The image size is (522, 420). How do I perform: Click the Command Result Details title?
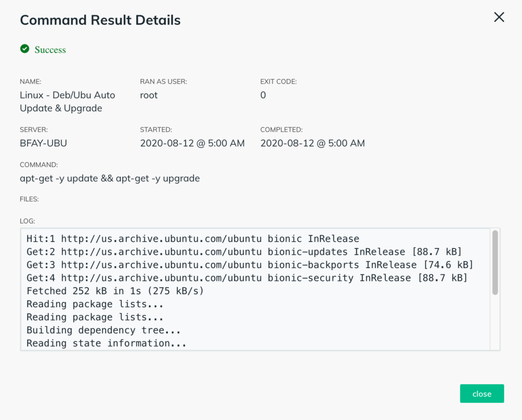pos(100,20)
